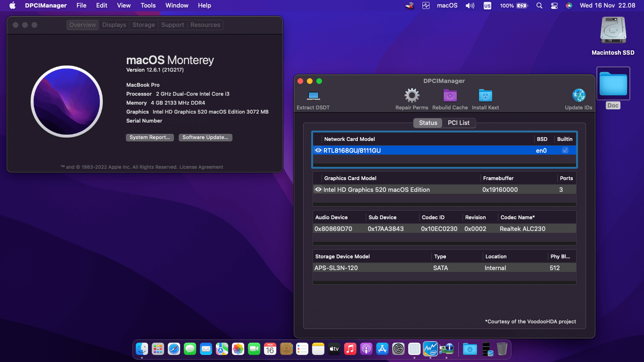This screenshot has height=362, width=644.
Task: Open the volume menu bar control
Action: (470, 6)
